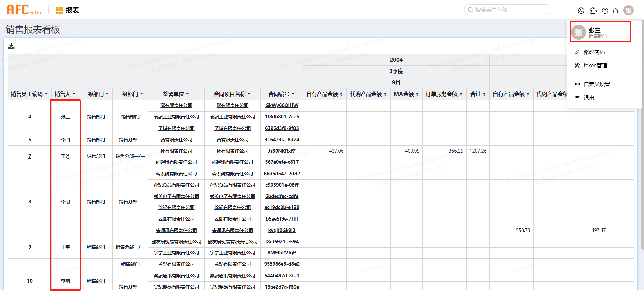644x292 pixels.
Task: Select 修改密码 from user menu
Action: 594,52
